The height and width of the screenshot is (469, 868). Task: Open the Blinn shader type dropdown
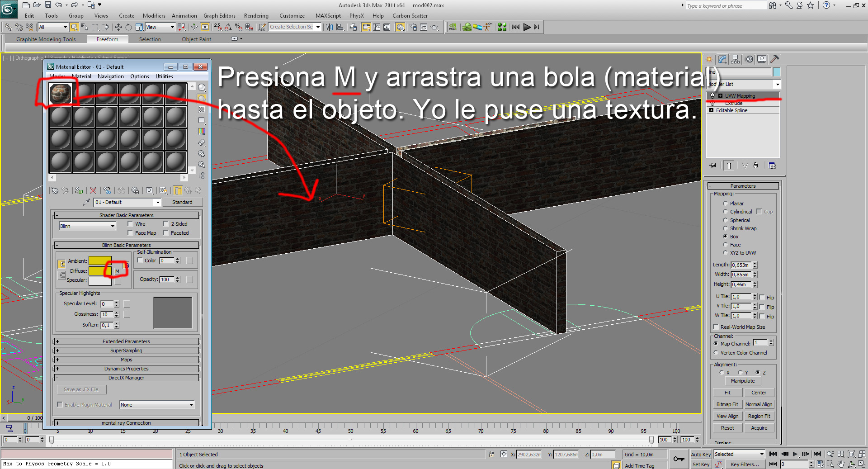pyautogui.click(x=88, y=226)
